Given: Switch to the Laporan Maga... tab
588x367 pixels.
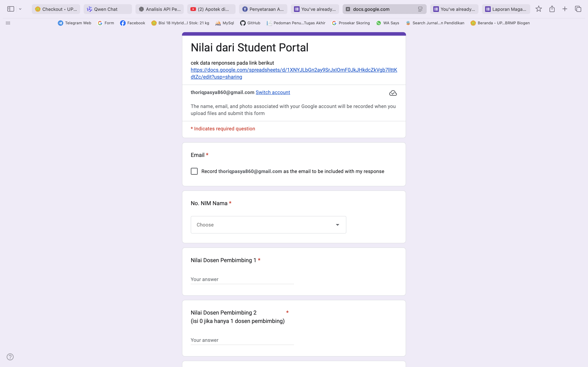Looking at the screenshot, I should click(506, 9).
